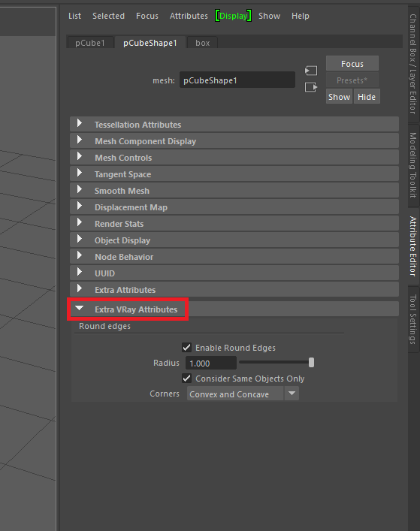
Task: Click the Radius value field
Action: pos(211,363)
